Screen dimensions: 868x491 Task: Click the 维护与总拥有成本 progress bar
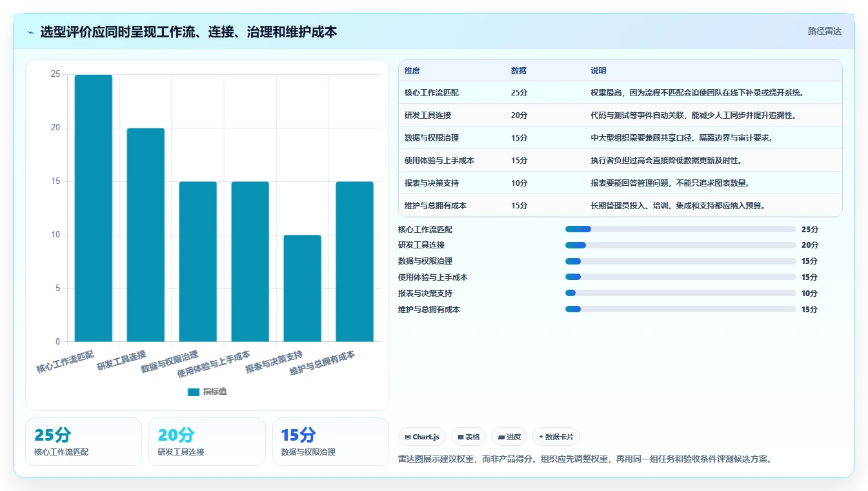click(x=680, y=309)
